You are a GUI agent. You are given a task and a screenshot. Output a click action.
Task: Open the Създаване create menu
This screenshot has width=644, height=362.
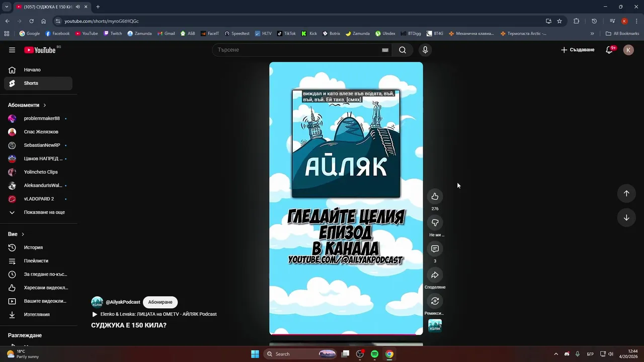[578, 50]
